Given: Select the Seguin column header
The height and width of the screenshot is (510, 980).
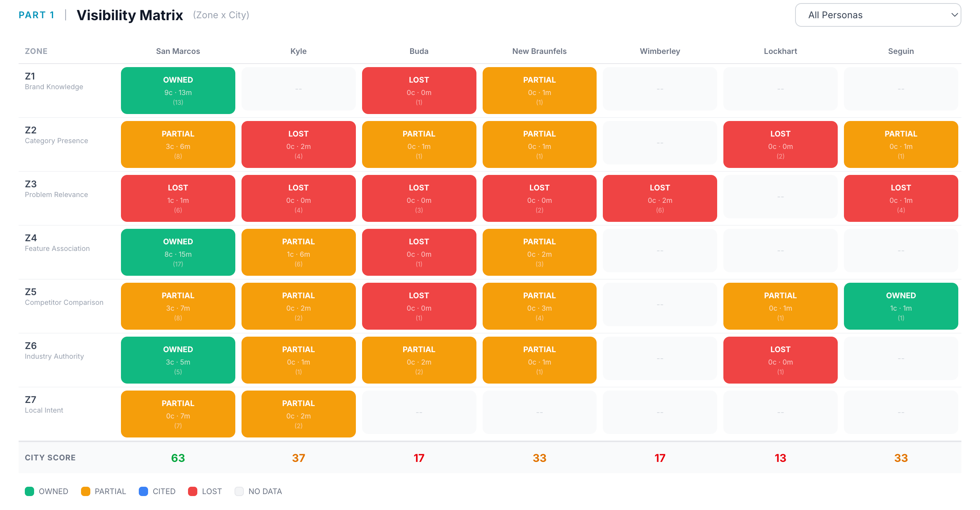Looking at the screenshot, I should [x=901, y=51].
